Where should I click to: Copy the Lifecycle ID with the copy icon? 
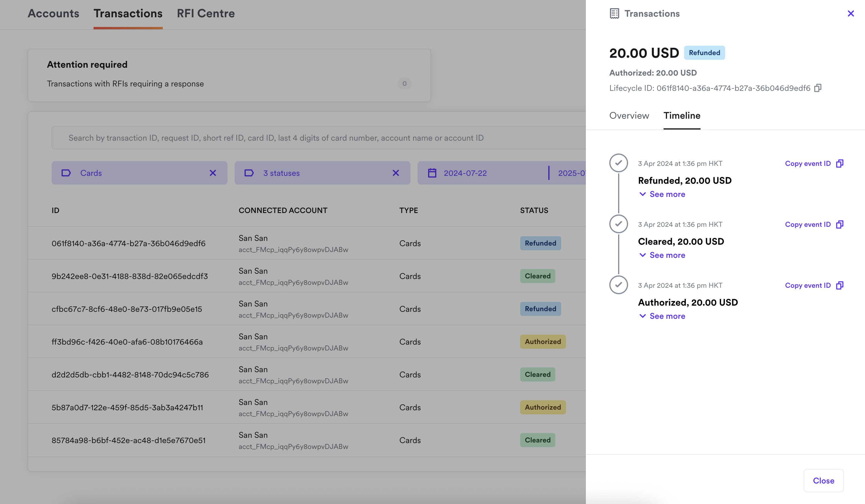[817, 88]
